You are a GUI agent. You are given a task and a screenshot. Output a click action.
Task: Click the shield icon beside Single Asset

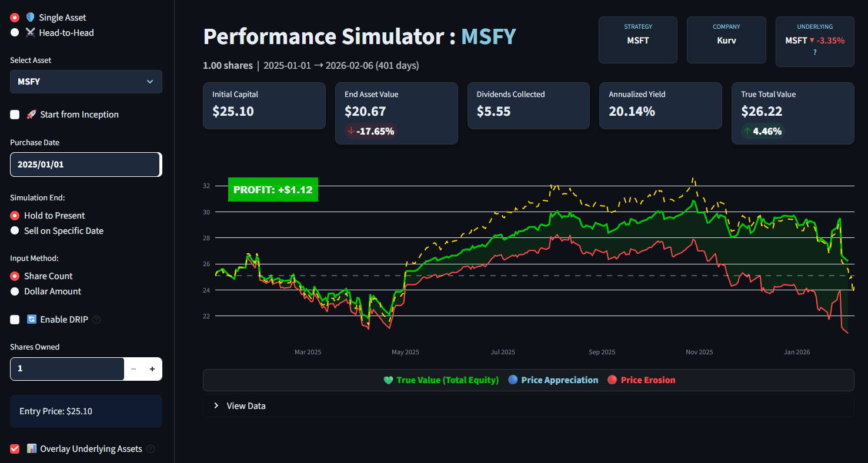tap(31, 18)
